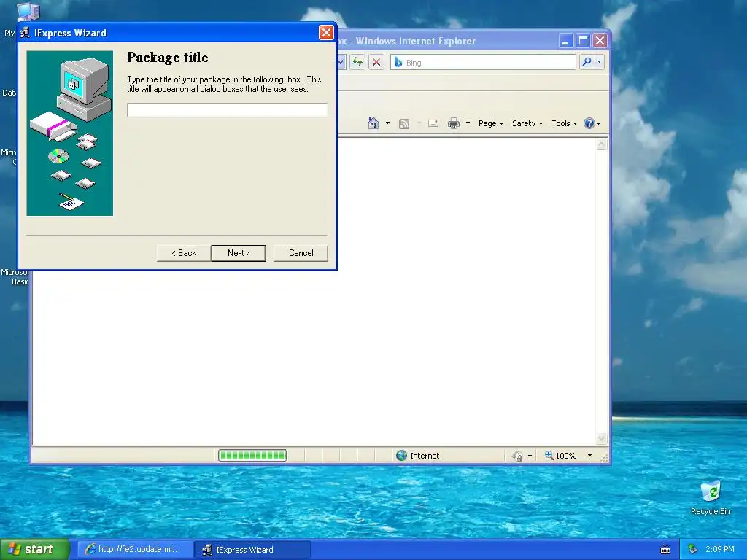Click the Package title text input box
Screen dimensions: 747x560
point(228,110)
